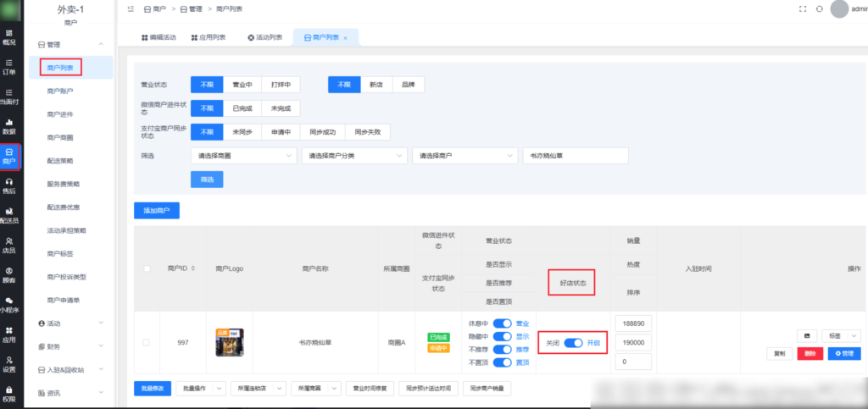Screen dimensions: 868x409
Task: Select 营业中 under 营业状态 filter
Action: [242, 85]
